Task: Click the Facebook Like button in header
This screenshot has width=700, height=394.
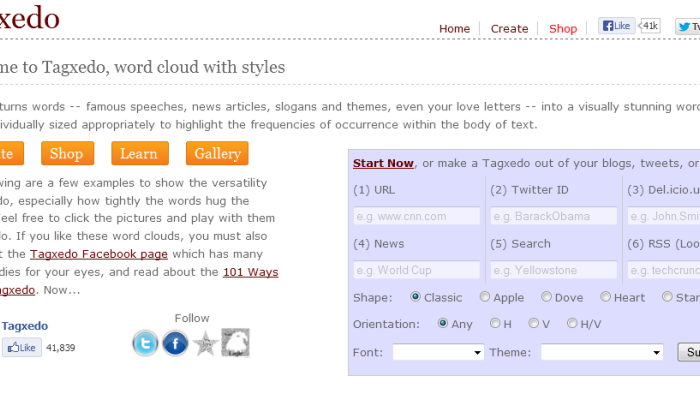Action: coord(617,26)
